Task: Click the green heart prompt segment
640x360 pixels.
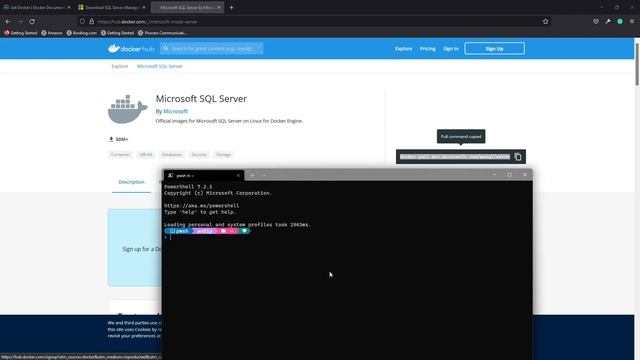Action: [244, 231]
